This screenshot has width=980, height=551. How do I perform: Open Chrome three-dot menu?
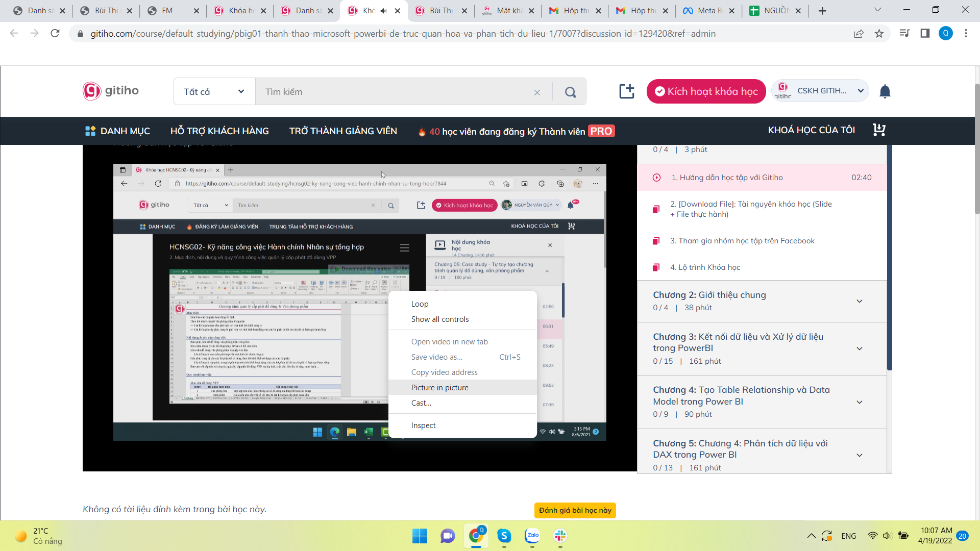(x=966, y=33)
